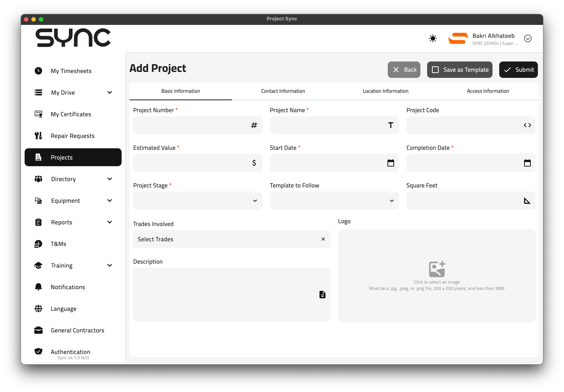Switch to Basic Information tab

tap(181, 91)
